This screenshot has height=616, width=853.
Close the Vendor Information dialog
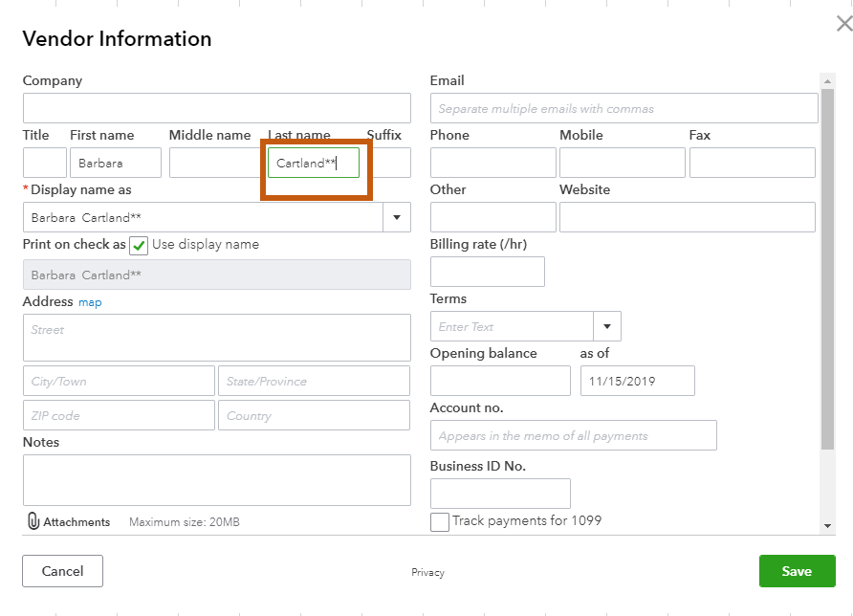point(843,25)
